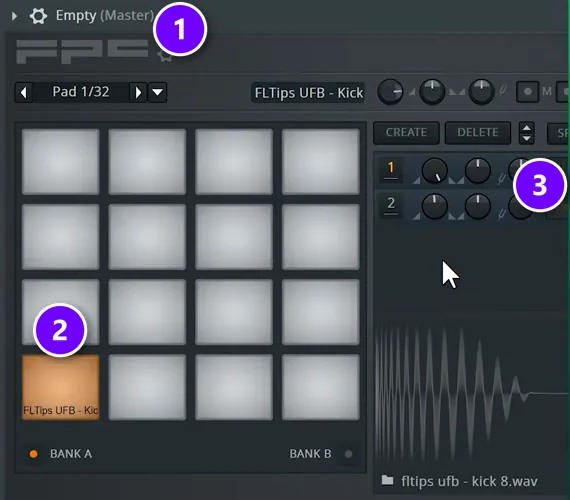Viewport: 570px width, 500px height.
Task: Trigger the bottom-right pad in the grid
Action: (321, 388)
